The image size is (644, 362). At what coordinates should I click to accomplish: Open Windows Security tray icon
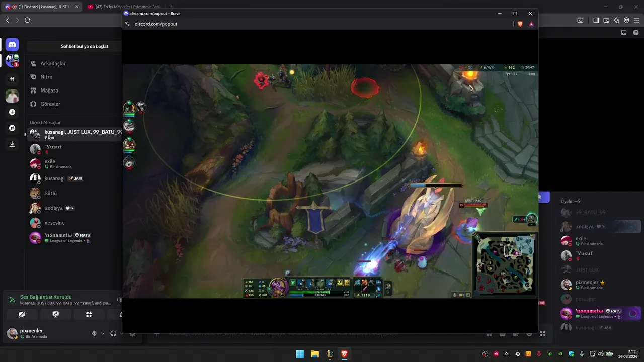pos(572,354)
